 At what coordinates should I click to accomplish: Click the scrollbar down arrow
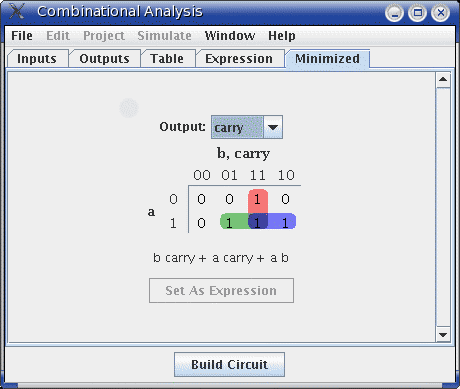[443, 334]
